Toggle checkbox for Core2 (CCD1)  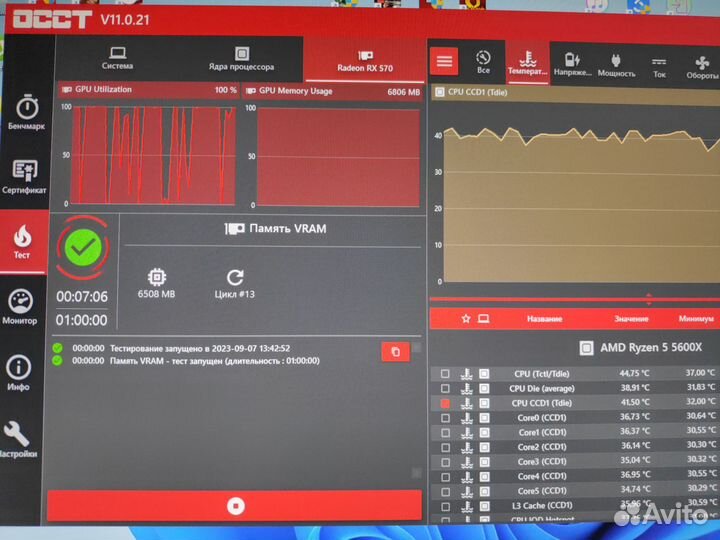click(x=445, y=447)
